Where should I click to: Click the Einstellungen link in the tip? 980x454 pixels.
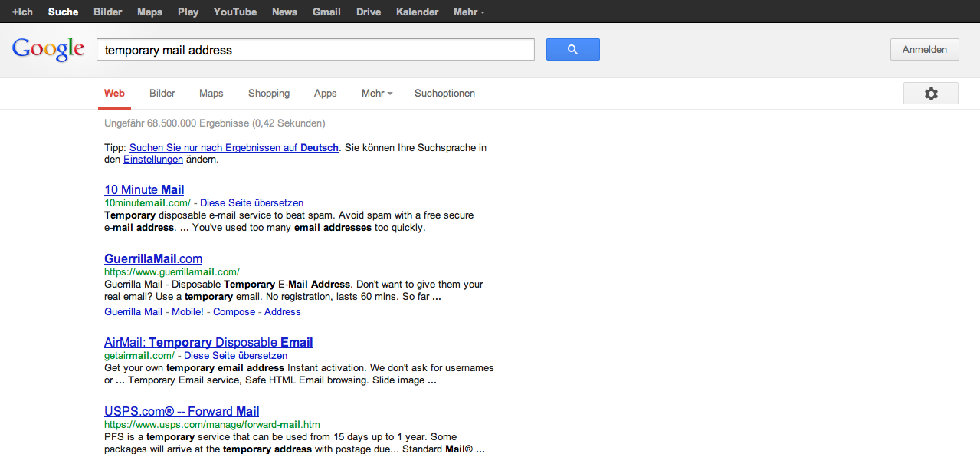click(x=153, y=160)
